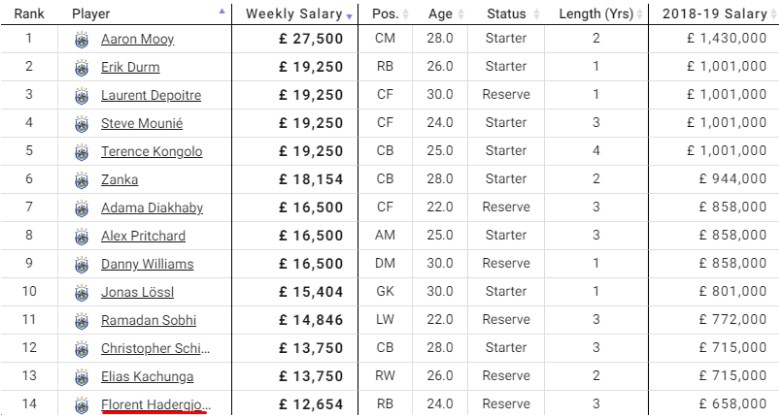Image resolution: width=779 pixels, height=415 pixels.
Task: Click club crest icon beside Ramadan Sobhi
Action: tap(81, 321)
